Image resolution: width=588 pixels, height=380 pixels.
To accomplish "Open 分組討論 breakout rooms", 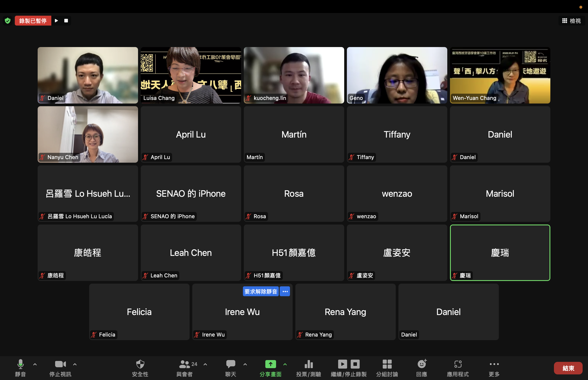I will pos(387,368).
